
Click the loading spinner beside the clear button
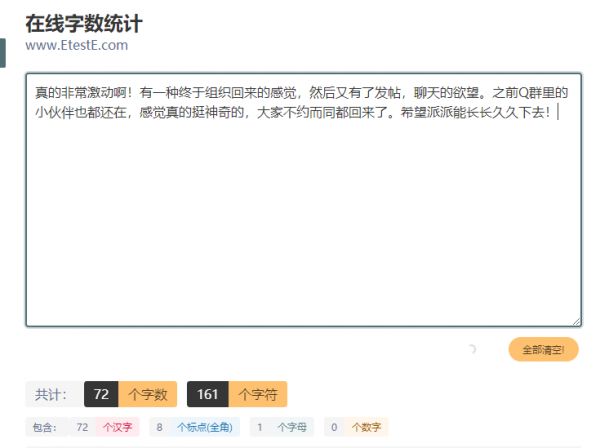tap(472, 349)
